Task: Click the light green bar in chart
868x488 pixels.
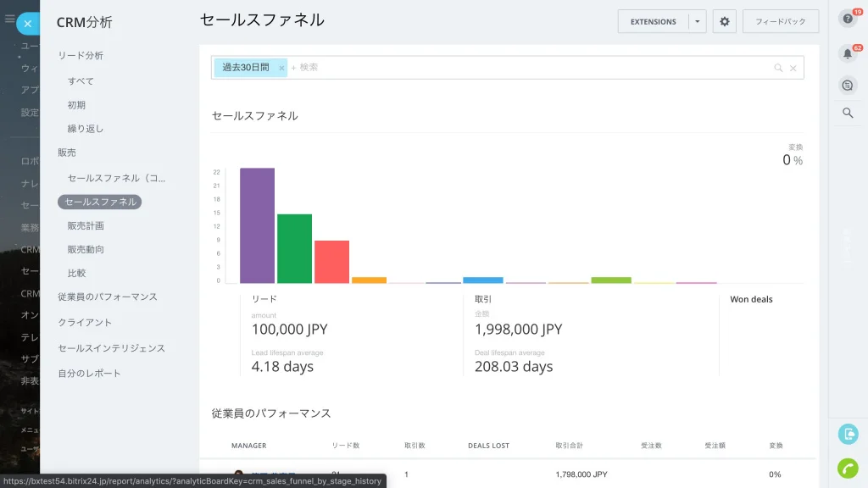Action: tap(611, 280)
